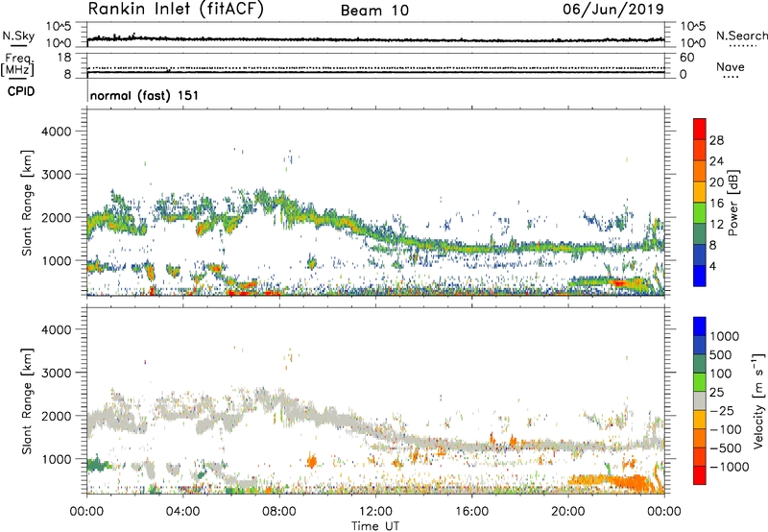Click the 'N.Search' legend label
The height and width of the screenshot is (532, 768).
741,36
